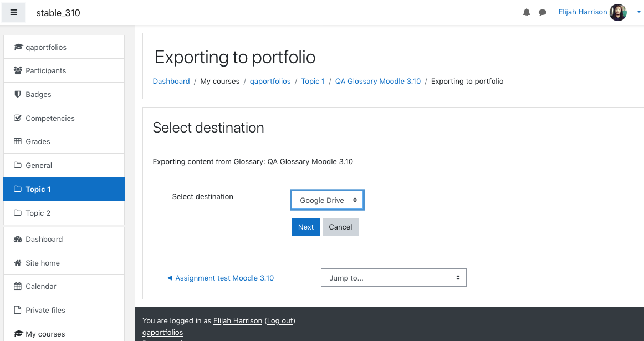Expand the user menu caret
This screenshot has height=341, width=644.
point(638,12)
